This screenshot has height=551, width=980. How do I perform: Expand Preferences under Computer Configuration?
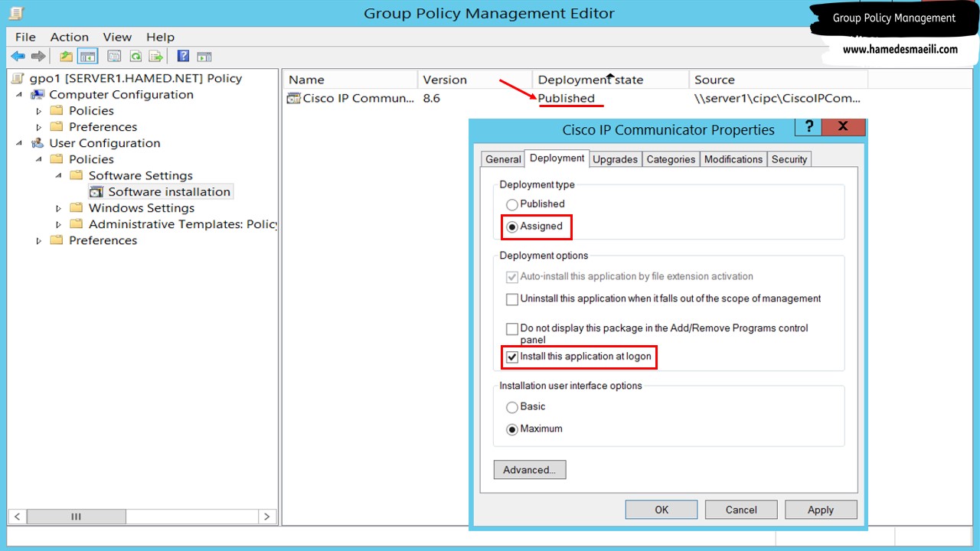click(39, 127)
